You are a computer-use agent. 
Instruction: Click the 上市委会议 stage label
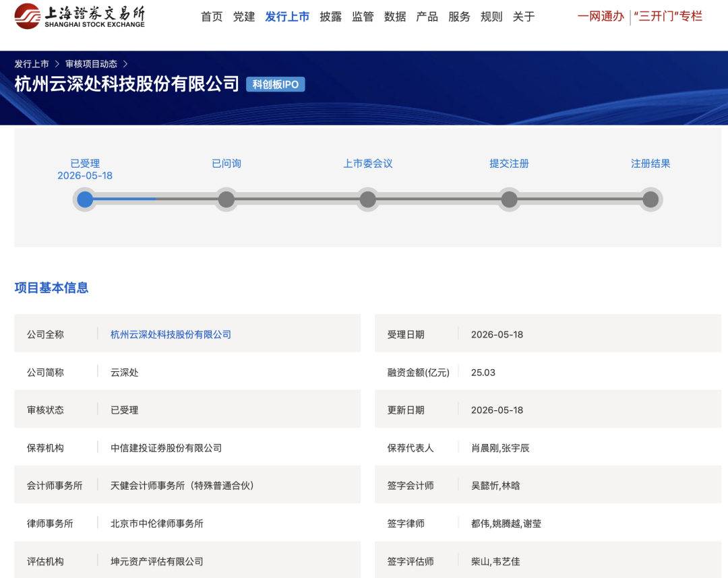368,163
